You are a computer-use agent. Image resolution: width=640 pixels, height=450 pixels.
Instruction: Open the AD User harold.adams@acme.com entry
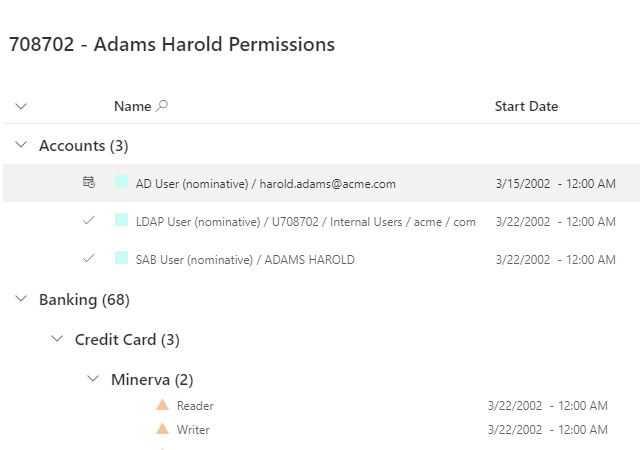266,184
